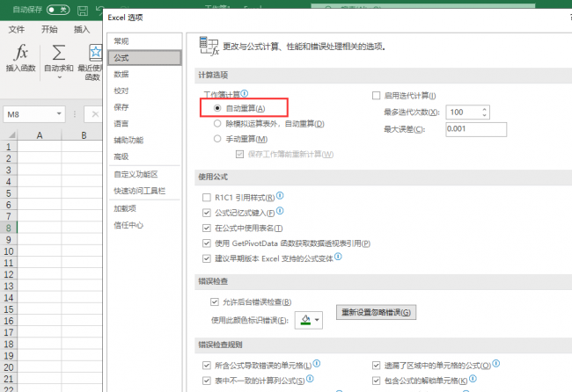Click the 最大误差 input field
Viewport: 572px width, 392px height.
476,129
